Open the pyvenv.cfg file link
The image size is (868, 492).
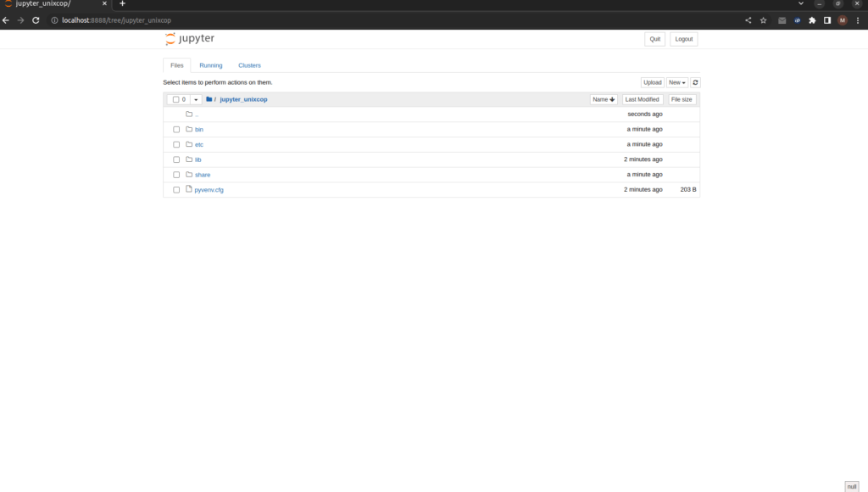coord(209,190)
